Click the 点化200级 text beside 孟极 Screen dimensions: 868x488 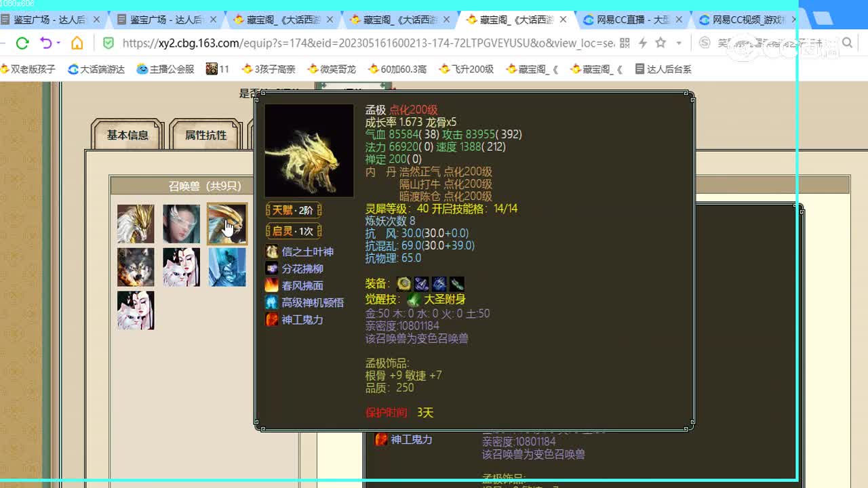(x=413, y=110)
